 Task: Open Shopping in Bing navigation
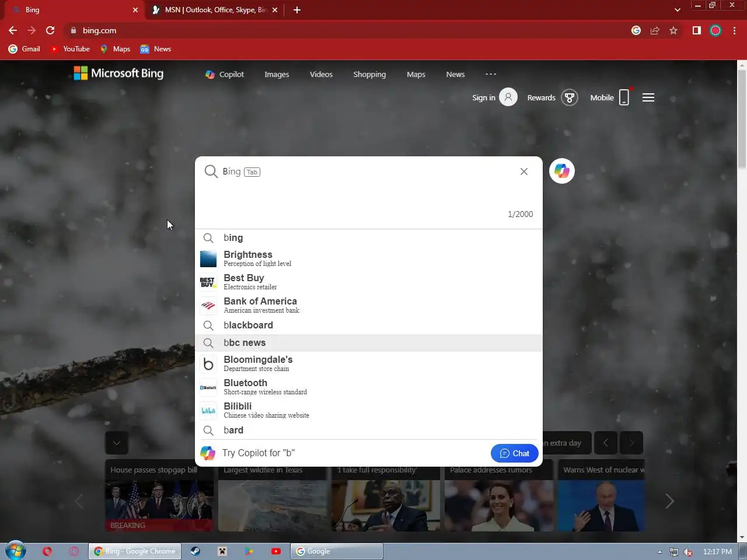click(x=369, y=74)
